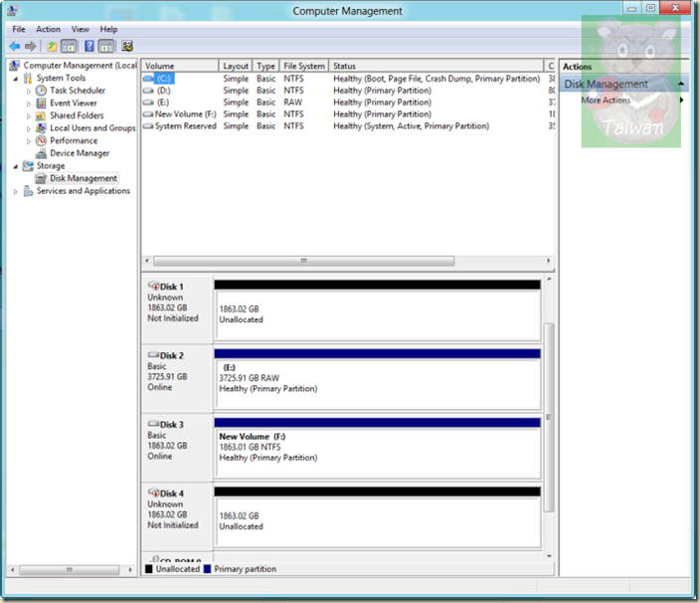Viewport: 700px width, 603px height.
Task: Select the (E:) RAW volume row
Action: (348, 102)
